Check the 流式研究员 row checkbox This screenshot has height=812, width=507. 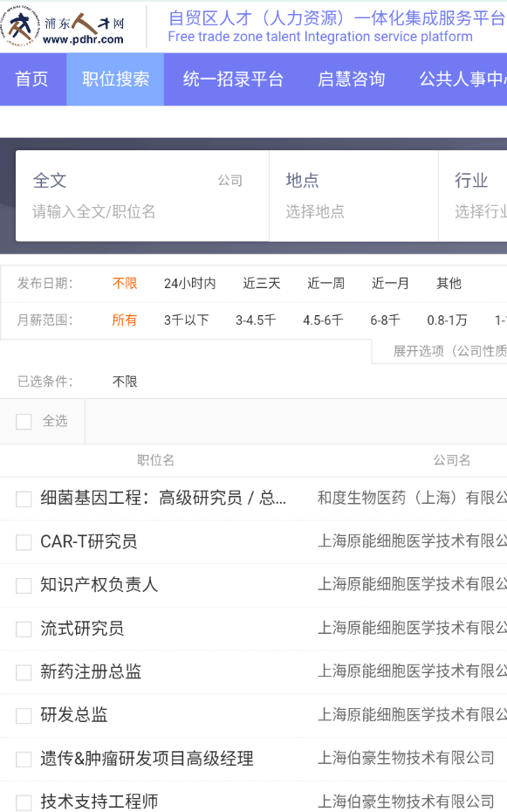[x=24, y=630]
